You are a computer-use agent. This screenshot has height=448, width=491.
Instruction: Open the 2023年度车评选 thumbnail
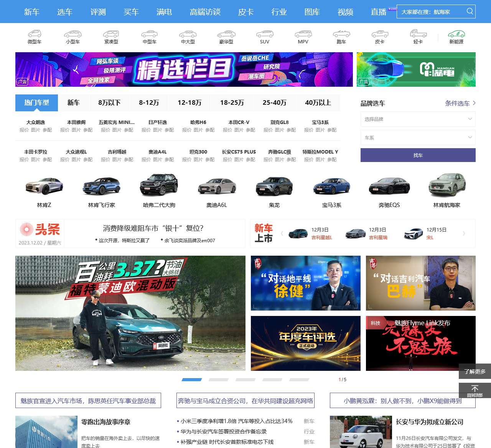[x=306, y=343]
